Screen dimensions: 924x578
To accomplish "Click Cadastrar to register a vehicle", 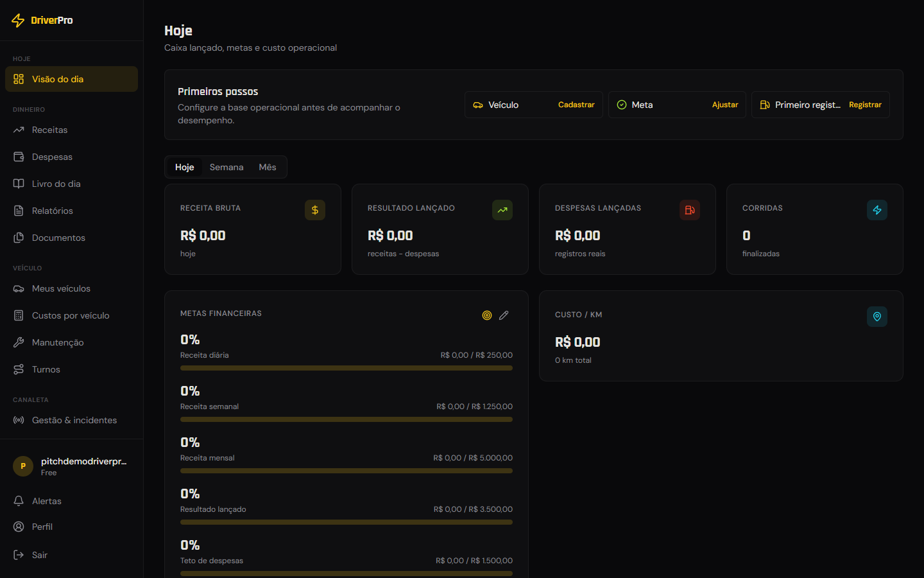I will point(576,105).
